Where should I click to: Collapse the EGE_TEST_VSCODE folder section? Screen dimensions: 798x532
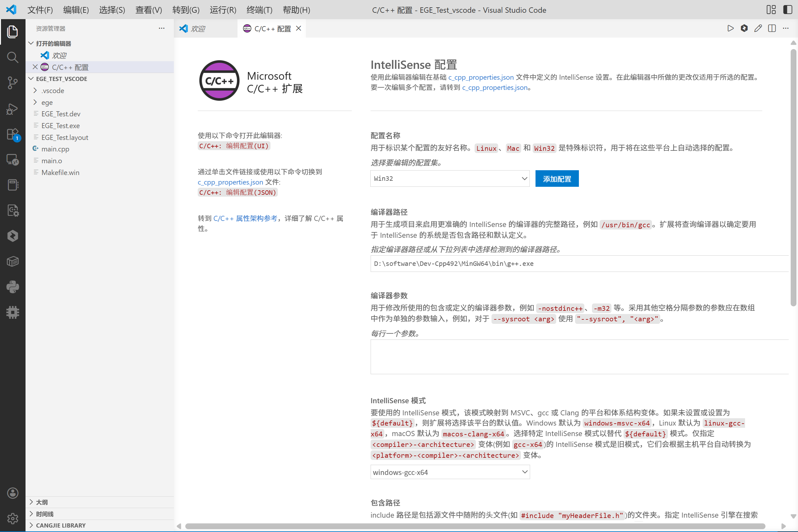coord(31,79)
